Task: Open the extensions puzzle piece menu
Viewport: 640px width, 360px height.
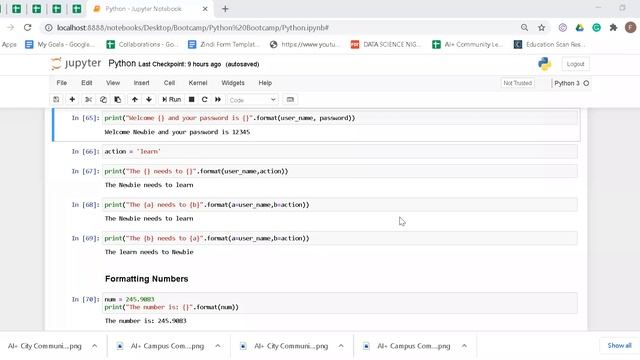Action: tap(613, 28)
